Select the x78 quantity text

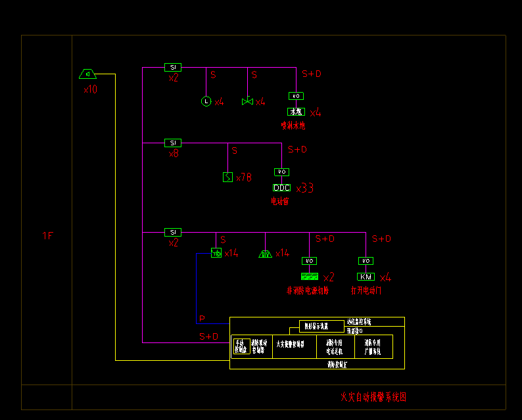(244, 177)
